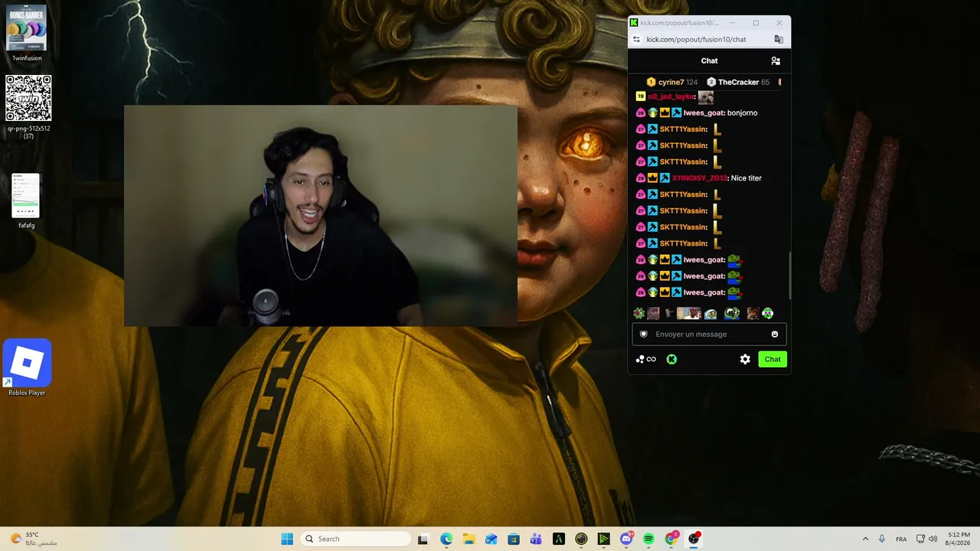Image resolution: width=980 pixels, height=551 pixels.
Task: Open Spotify from the taskbar
Action: (648, 539)
